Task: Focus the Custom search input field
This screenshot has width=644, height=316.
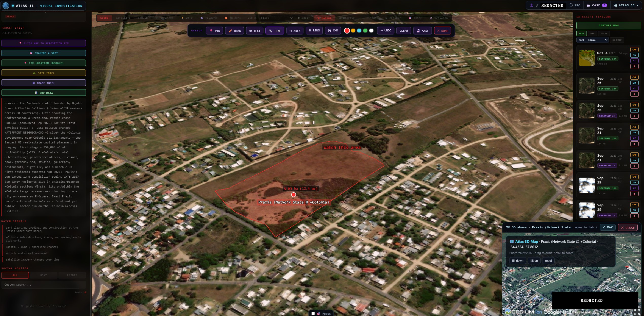Action: pos(44,285)
